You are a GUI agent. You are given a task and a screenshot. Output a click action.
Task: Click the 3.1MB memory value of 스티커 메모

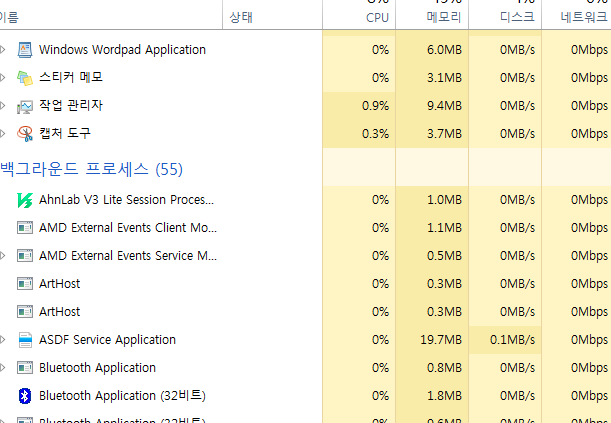[x=444, y=78]
